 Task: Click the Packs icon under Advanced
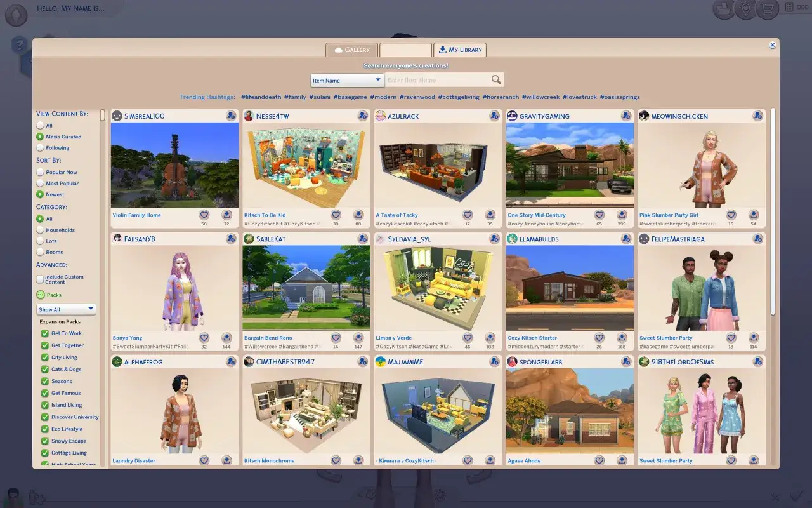[41, 295]
